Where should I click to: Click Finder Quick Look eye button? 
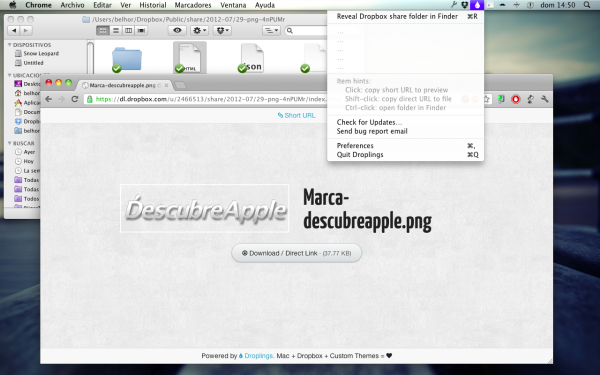(x=177, y=30)
